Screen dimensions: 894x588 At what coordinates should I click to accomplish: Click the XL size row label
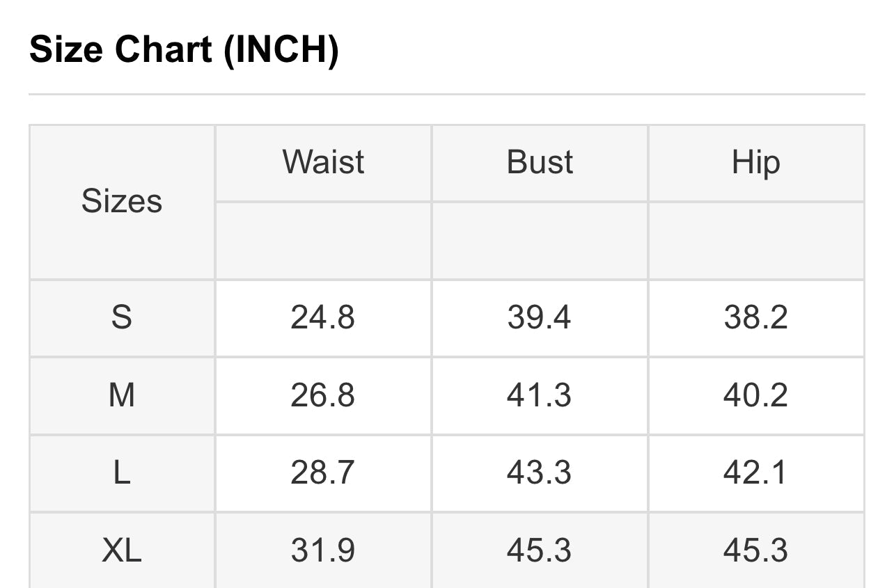click(122, 551)
